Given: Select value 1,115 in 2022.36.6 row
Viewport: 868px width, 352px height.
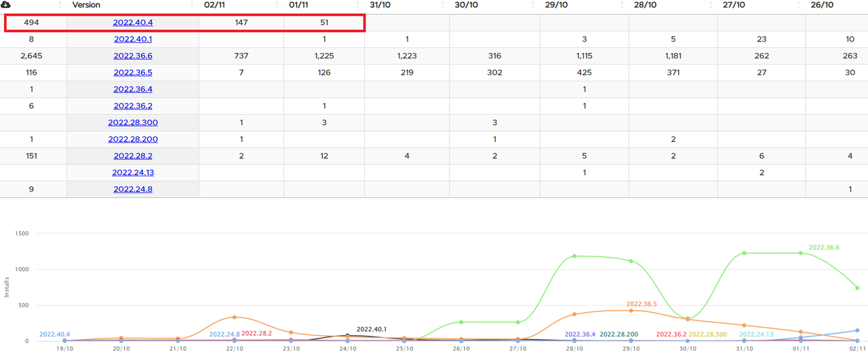Looking at the screenshot, I should (584, 56).
